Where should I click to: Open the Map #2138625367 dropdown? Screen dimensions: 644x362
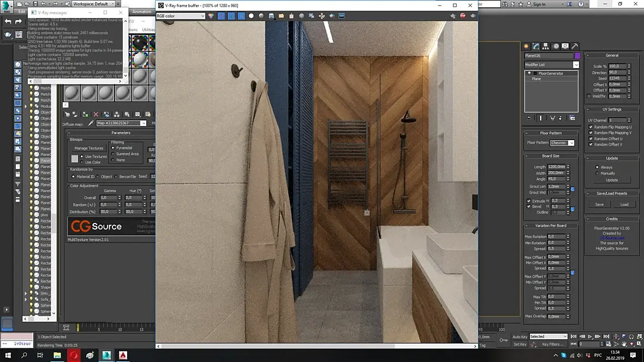121,123
